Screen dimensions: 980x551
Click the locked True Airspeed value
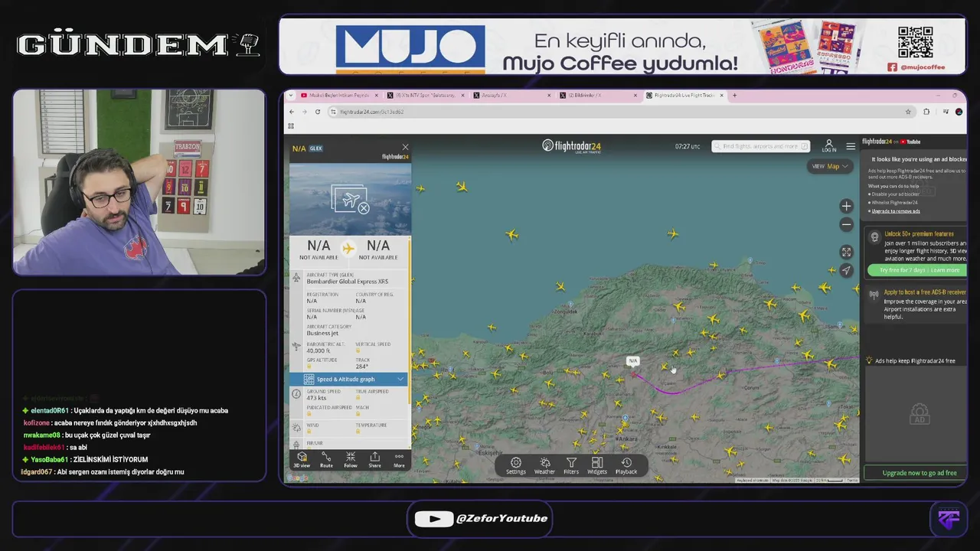(x=358, y=398)
